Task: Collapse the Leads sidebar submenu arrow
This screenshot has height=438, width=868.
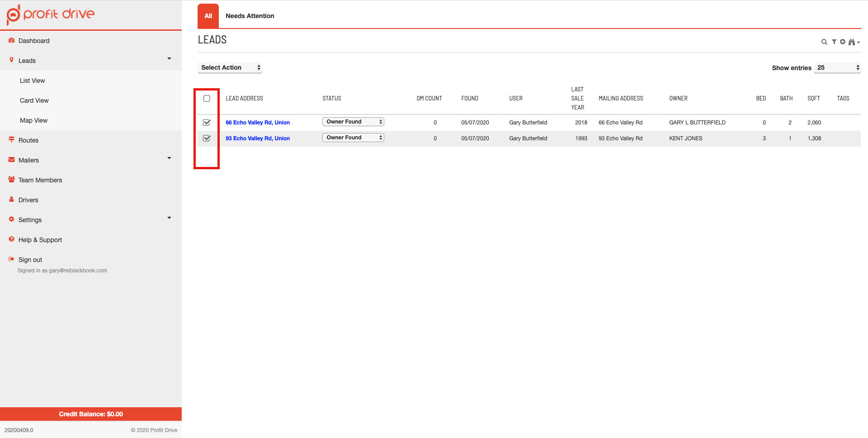Action: tap(170, 58)
